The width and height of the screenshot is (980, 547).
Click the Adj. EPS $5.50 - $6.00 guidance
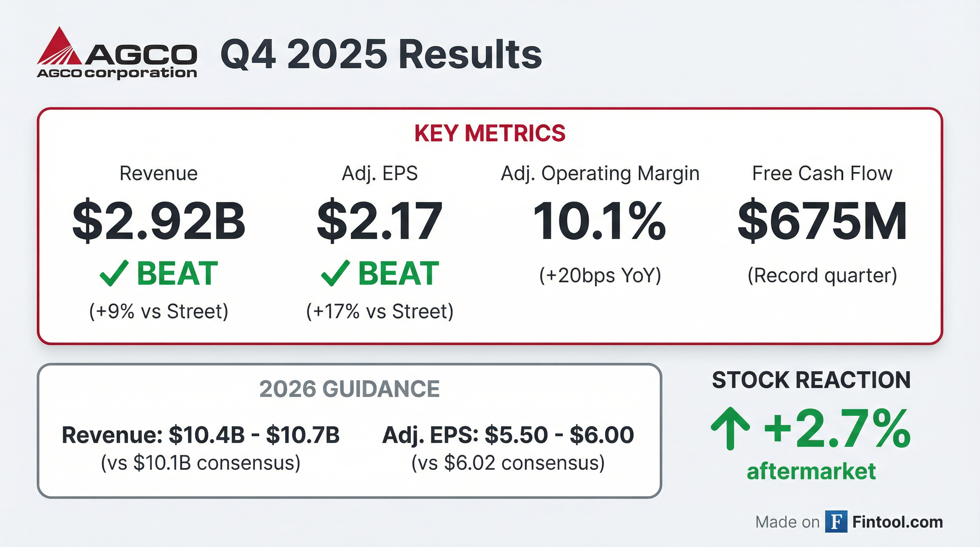point(508,435)
